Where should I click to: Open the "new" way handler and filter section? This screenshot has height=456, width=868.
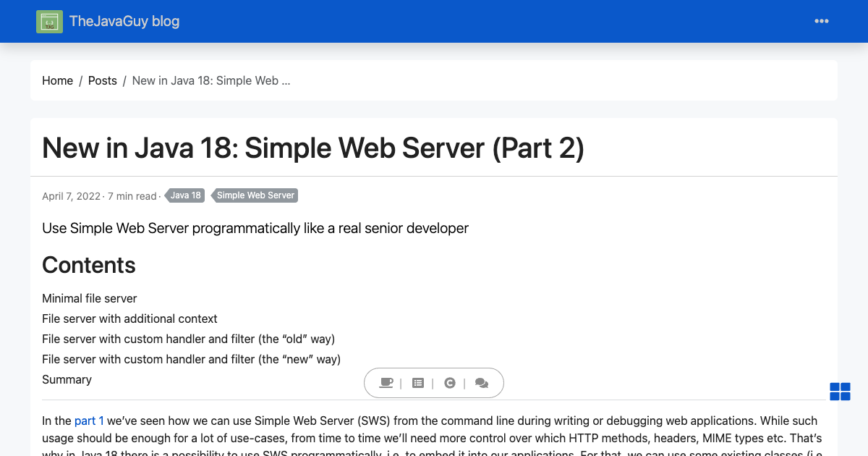click(x=191, y=359)
